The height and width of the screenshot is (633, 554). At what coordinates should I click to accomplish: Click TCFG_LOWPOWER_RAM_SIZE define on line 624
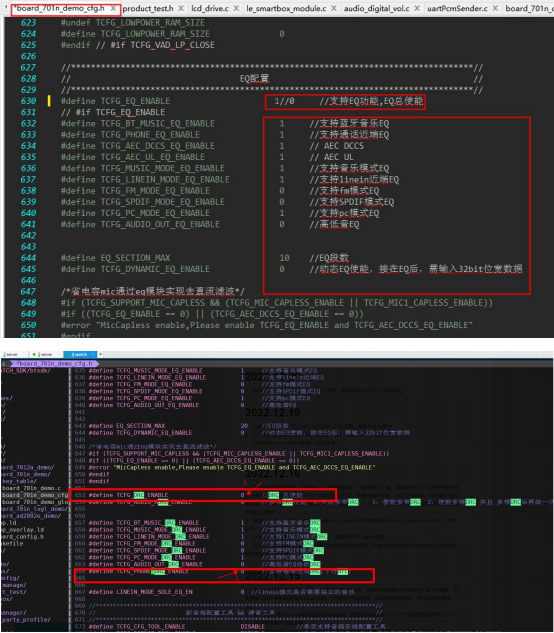[x=155, y=34]
